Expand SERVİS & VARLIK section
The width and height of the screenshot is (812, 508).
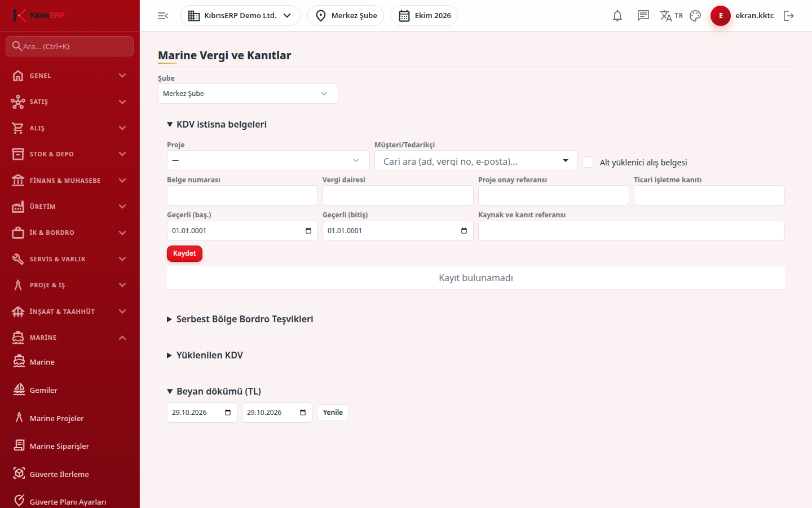click(x=70, y=259)
